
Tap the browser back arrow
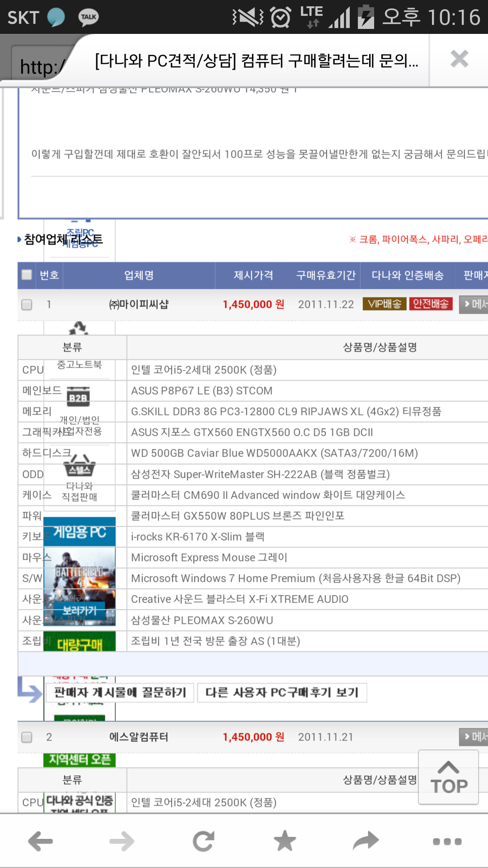pyautogui.click(x=41, y=841)
